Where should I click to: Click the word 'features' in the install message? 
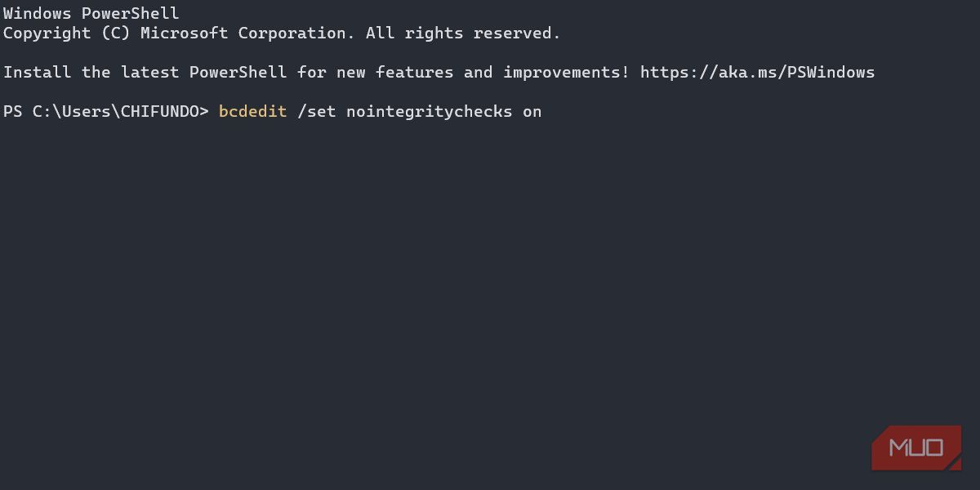[415, 73]
